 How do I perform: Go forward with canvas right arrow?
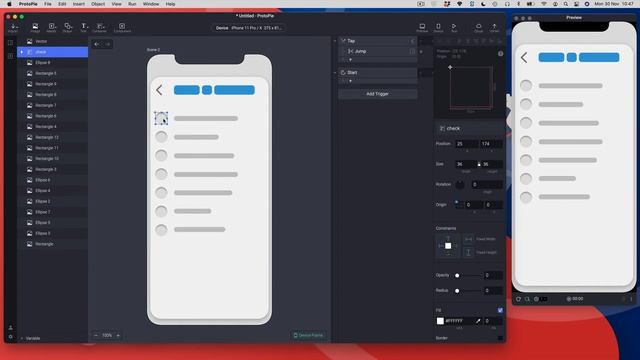108,44
